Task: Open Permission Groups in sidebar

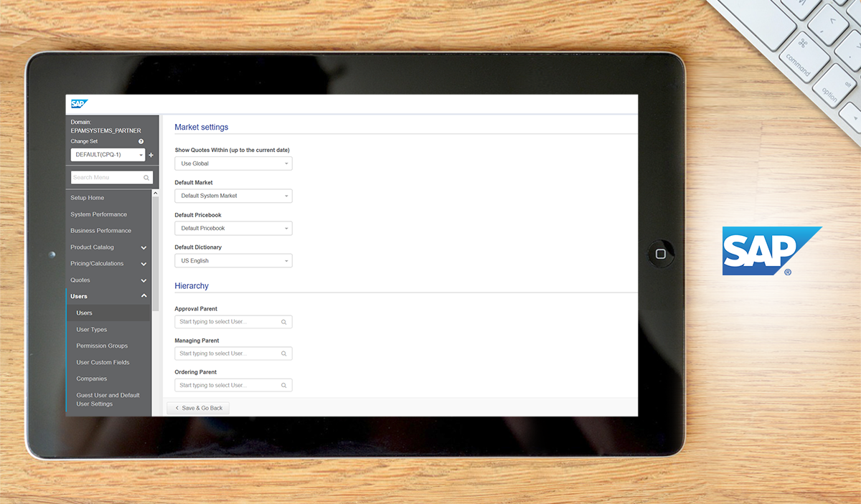Action: coord(102,346)
